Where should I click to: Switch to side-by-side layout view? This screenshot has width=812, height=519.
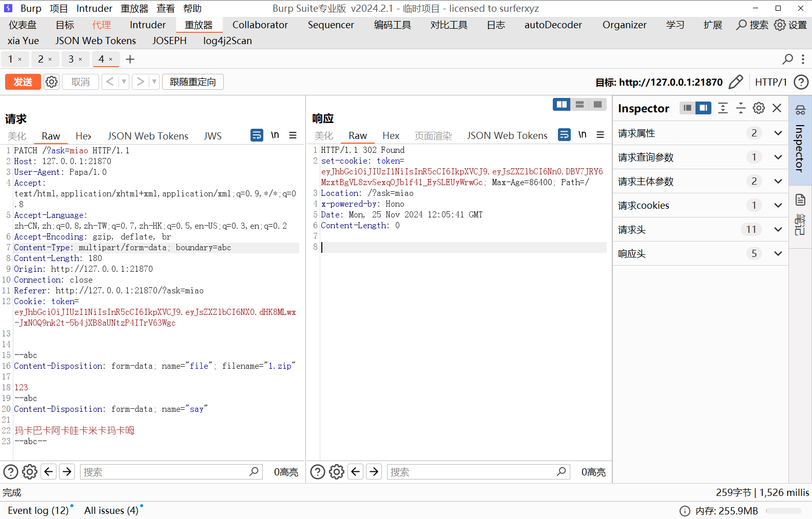pos(562,105)
